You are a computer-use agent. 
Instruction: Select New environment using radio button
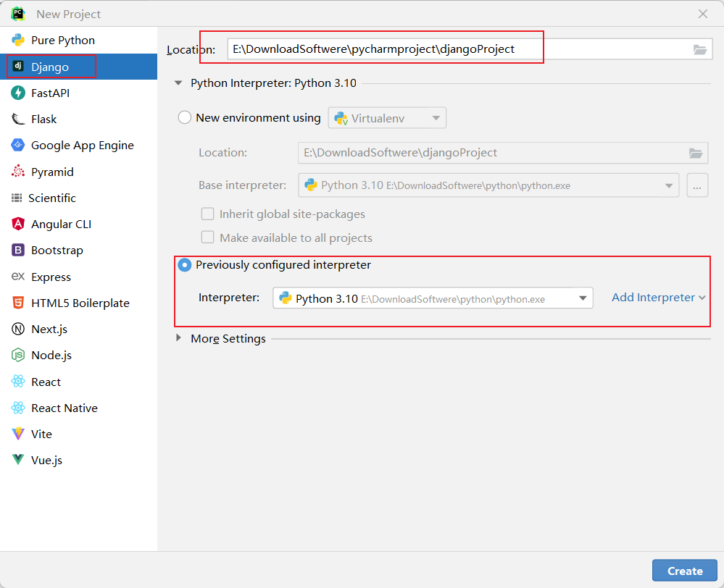tap(185, 118)
